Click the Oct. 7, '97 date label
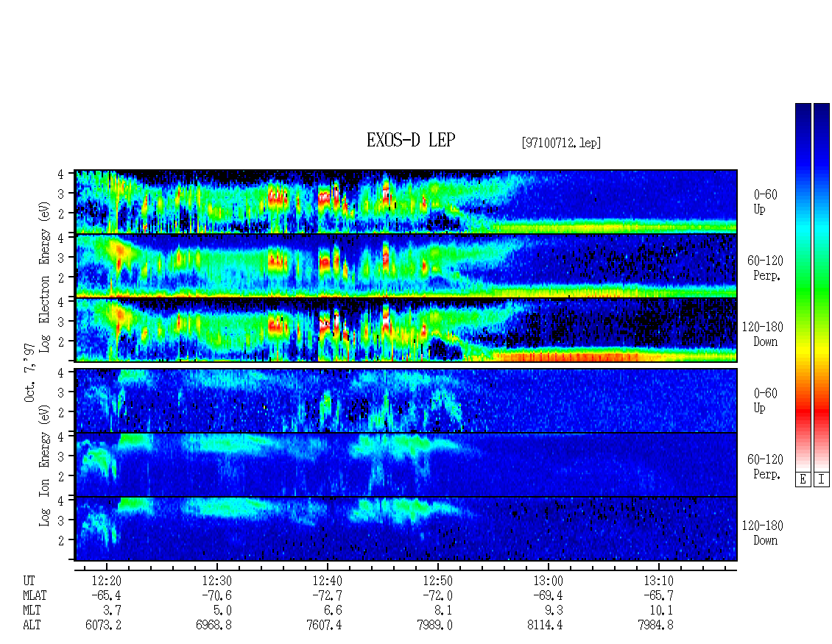832x644 pixels. [29, 372]
